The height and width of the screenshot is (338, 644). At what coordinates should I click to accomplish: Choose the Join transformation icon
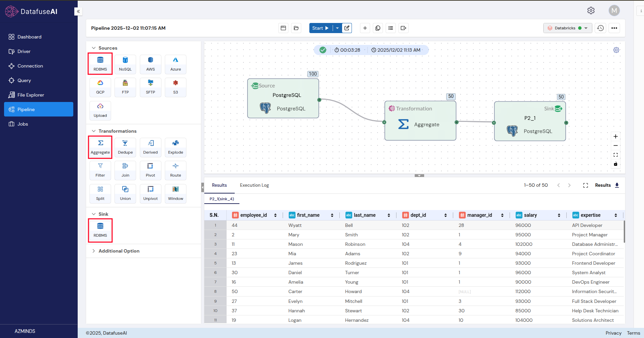click(x=125, y=170)
